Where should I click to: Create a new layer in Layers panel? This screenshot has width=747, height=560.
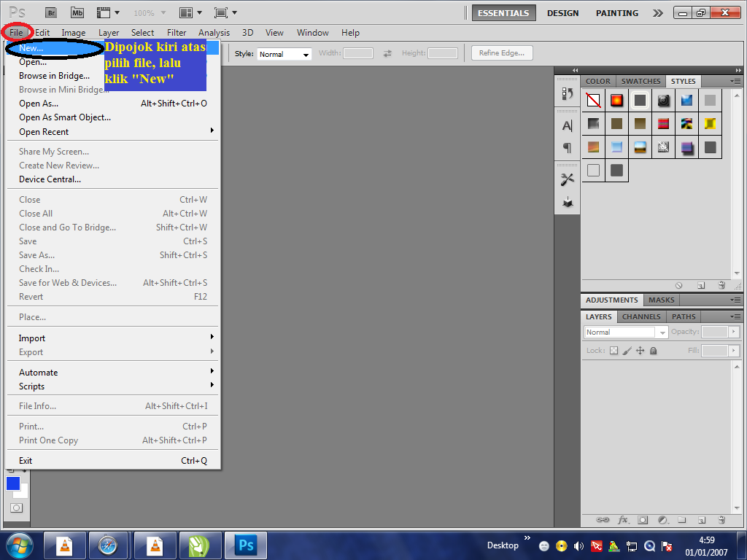pos(701,519)
